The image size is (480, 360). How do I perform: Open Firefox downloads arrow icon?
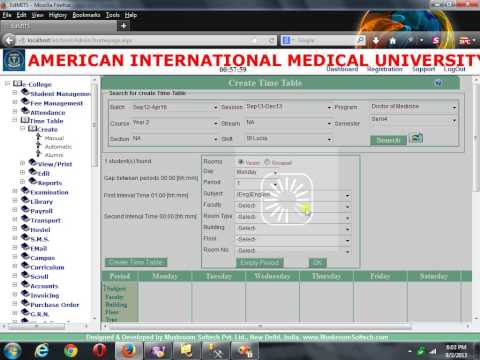coord(376,41)
